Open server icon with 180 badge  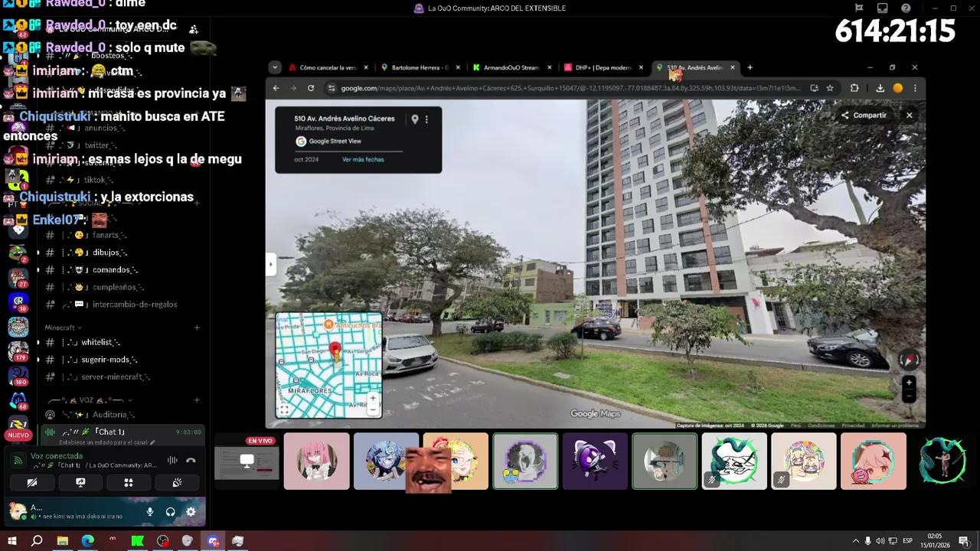pos(18,375)
